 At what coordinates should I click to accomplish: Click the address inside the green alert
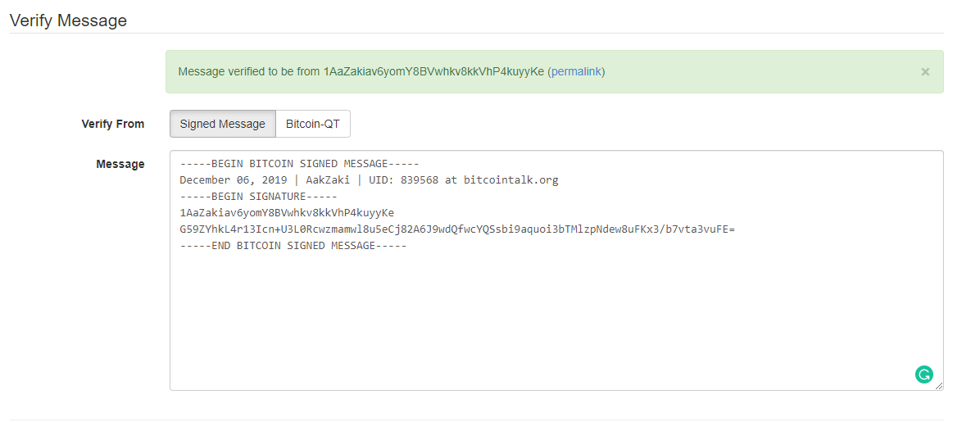[x=433, y=71]
